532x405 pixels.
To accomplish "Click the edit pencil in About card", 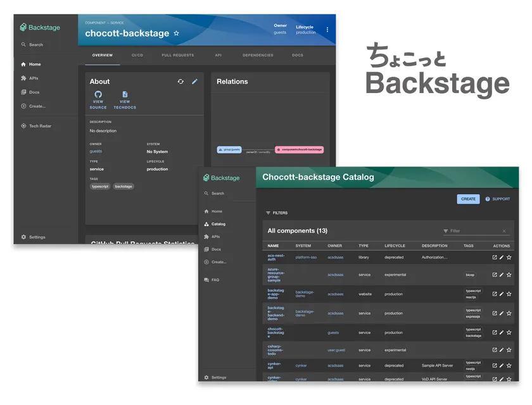I will pos(194,82).
